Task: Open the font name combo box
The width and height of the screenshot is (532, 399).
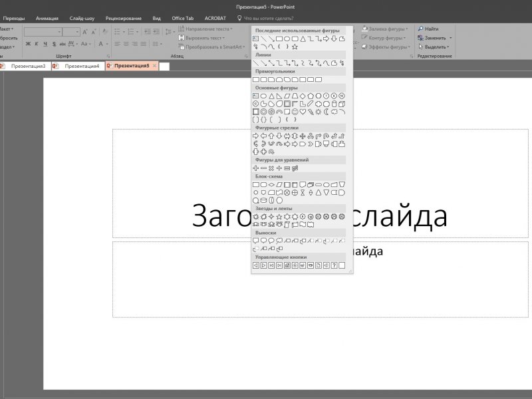Action: coord(43,32)
